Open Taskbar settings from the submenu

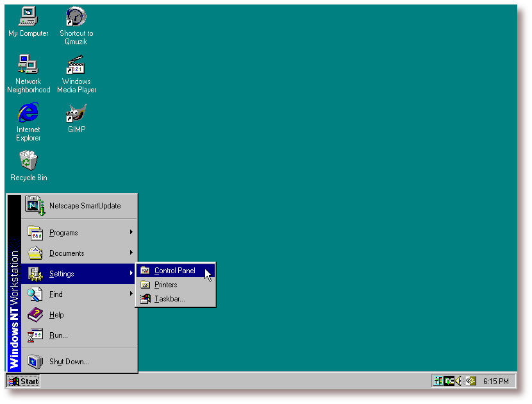point(169,299)
